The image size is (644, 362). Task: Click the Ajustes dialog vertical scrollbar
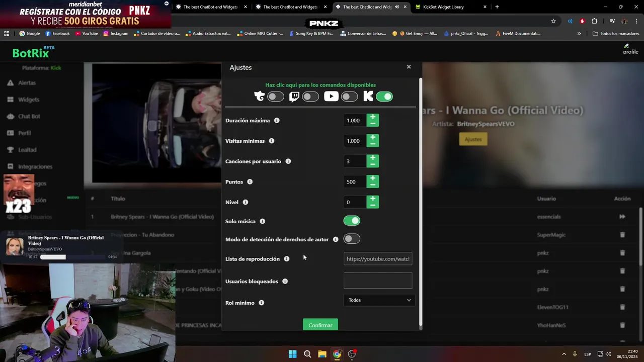pos(421,201)
